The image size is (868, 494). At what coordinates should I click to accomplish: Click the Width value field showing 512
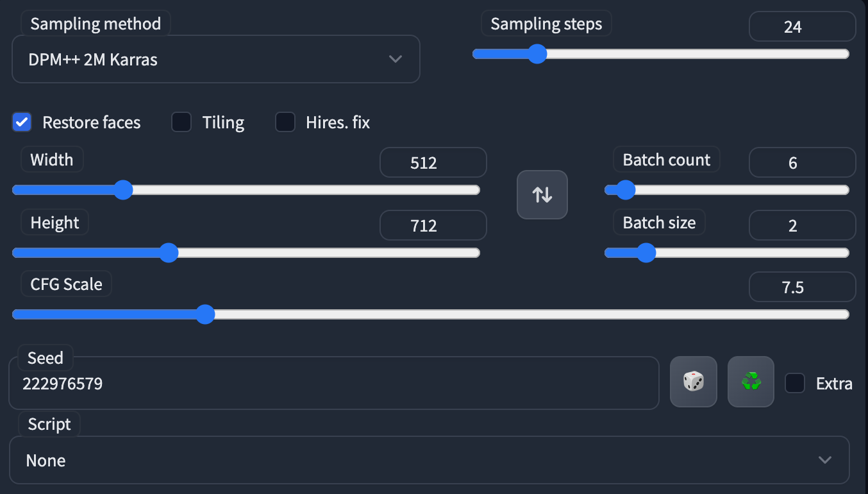[433, 162]
